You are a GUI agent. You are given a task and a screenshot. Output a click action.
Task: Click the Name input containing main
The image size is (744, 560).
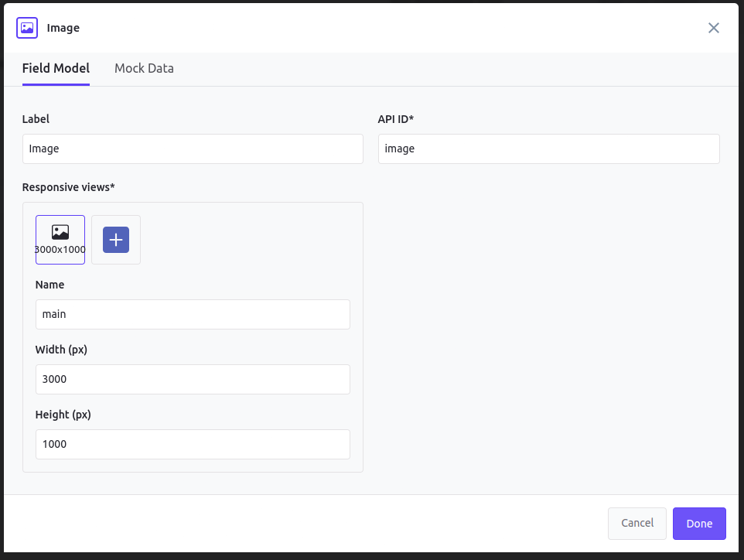[x=193, y=314]
